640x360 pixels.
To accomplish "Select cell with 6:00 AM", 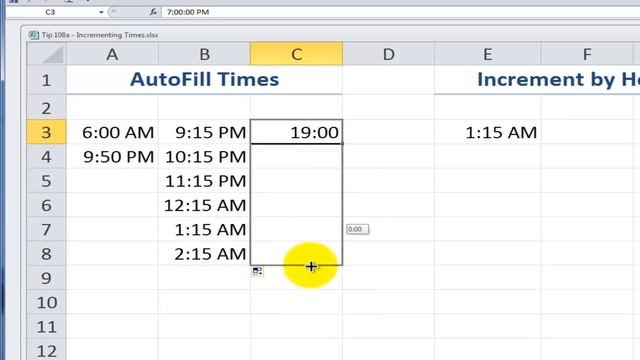I will (x=112, y=132).
